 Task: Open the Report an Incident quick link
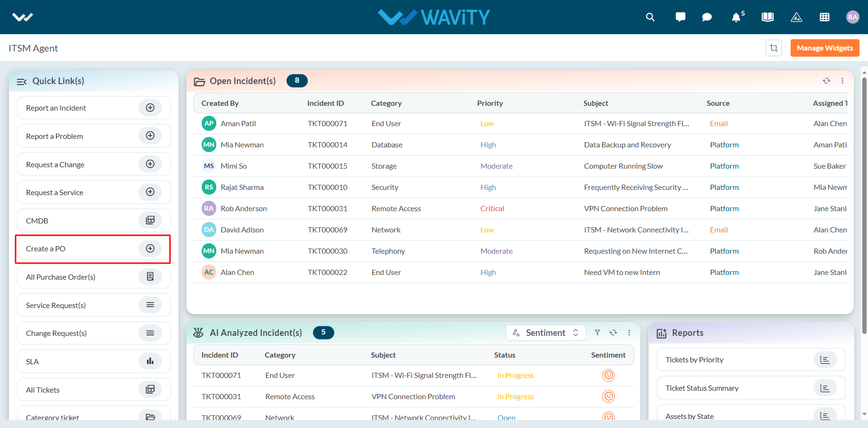click(94, 108)
